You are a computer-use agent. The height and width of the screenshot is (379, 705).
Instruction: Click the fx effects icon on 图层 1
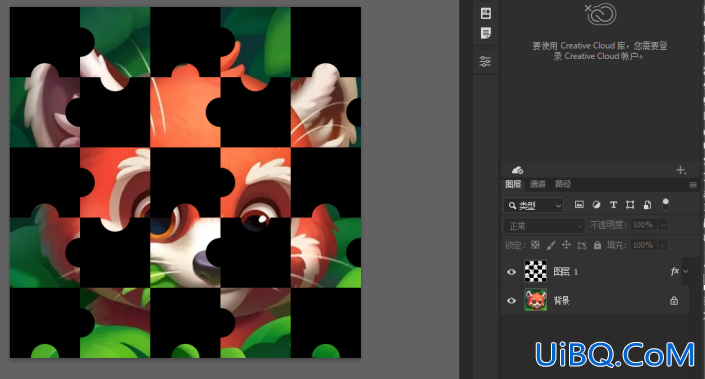pyautogui.click(x=675, y=271)
